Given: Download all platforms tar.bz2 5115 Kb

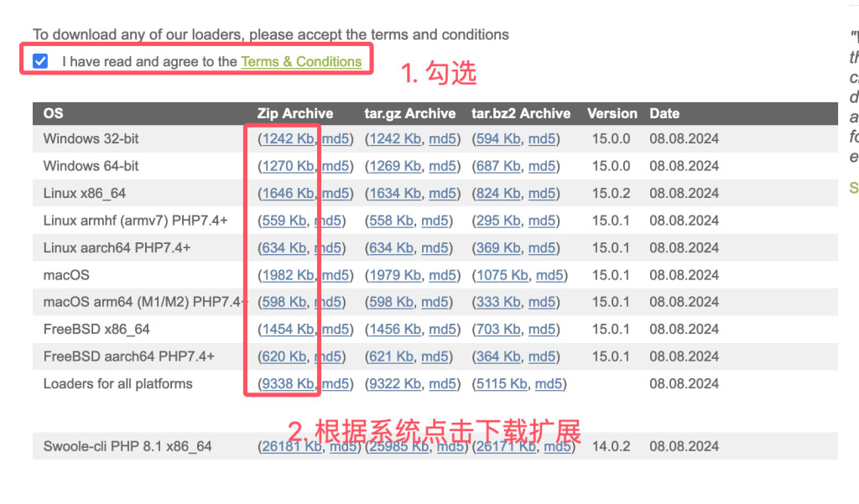Looking at the screenshot, I should click(502, 384).
